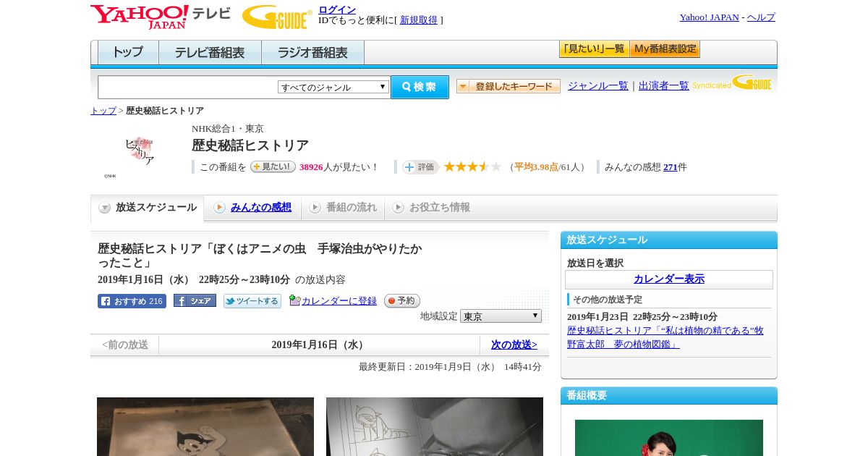868x456 pixels.
Task: Switch to the ラジオ番組表 tab
Action: click(313, 53)
